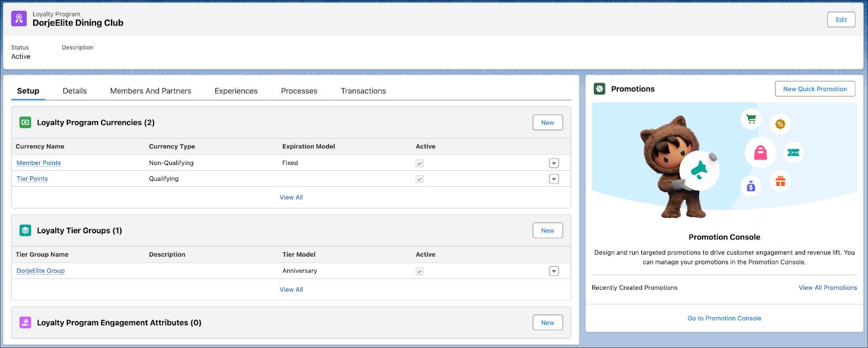Viewport: 868px width, 348px height.
Task: Click New in Loyalty Tier Groups
Action: (x=547, y=231)
